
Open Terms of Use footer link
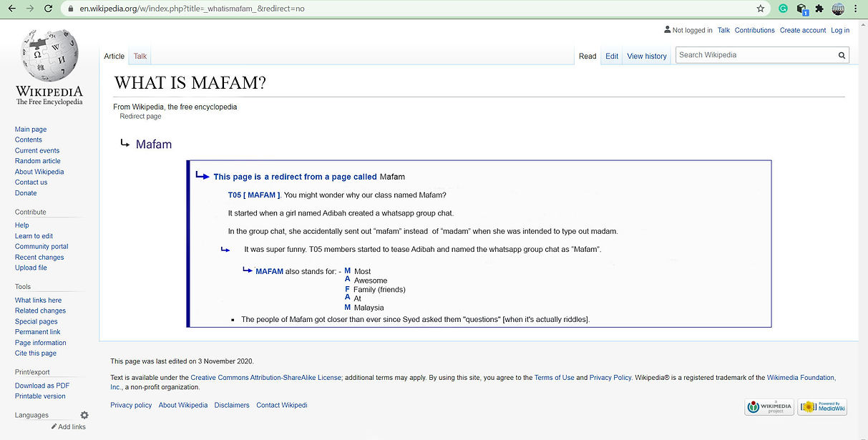pos(555,378)
